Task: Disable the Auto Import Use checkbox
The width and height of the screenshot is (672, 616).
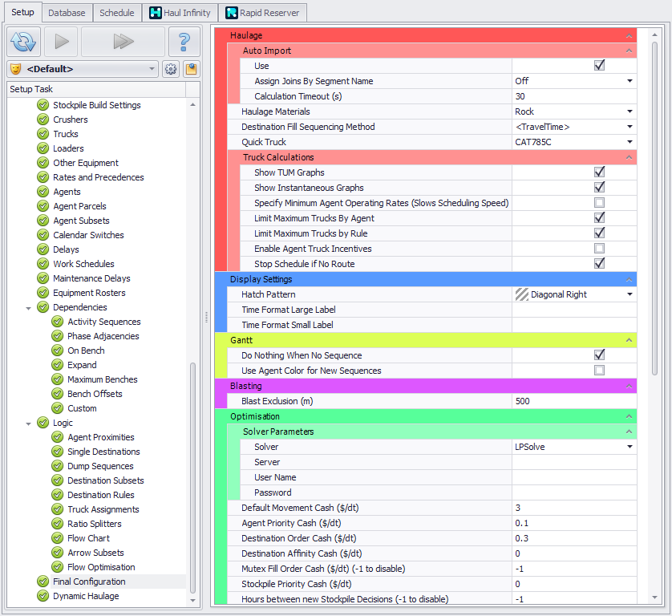Action: pyautogui.click(x=599, y=66)
